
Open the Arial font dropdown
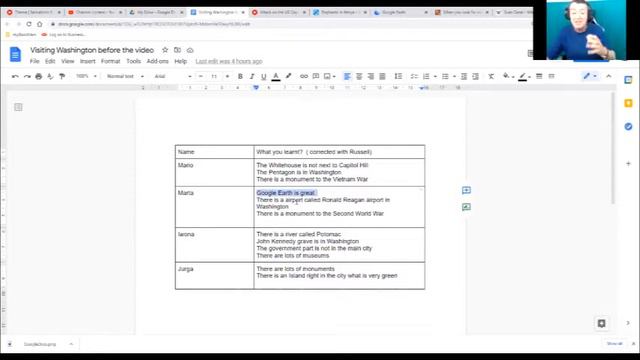173,76
